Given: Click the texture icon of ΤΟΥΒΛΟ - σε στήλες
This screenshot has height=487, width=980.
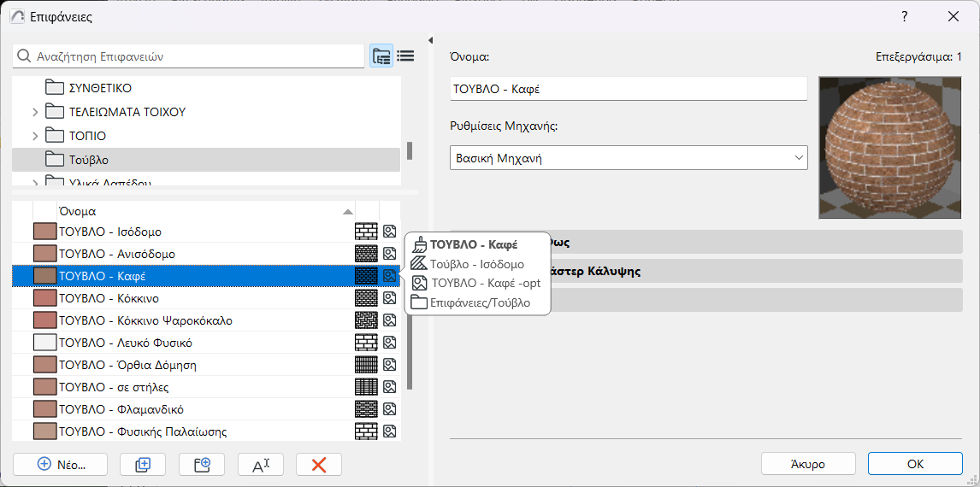Looking at the screenshot, I should point(389,386).
